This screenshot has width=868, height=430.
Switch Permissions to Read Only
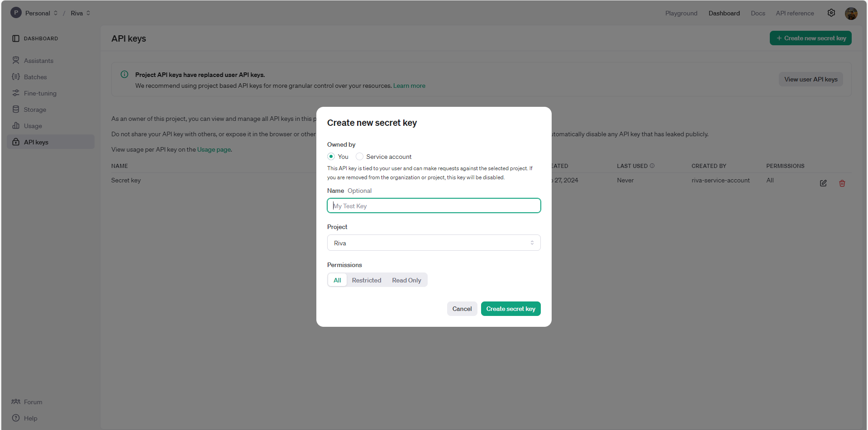tap(406, 280)
